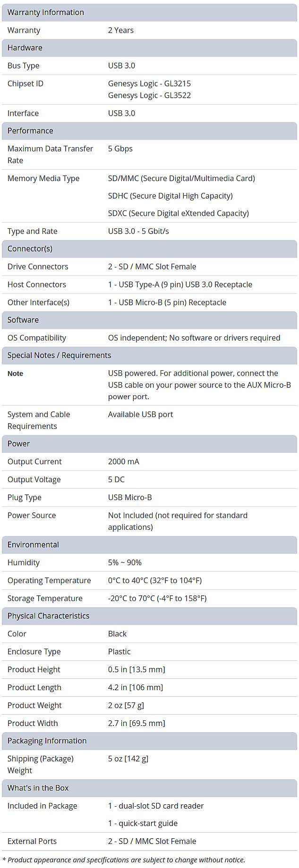Image resolution: width=299 pixels, height=868 pixels.
Task: Click the Warranty Information section header
Action: (x=46, y=12)
